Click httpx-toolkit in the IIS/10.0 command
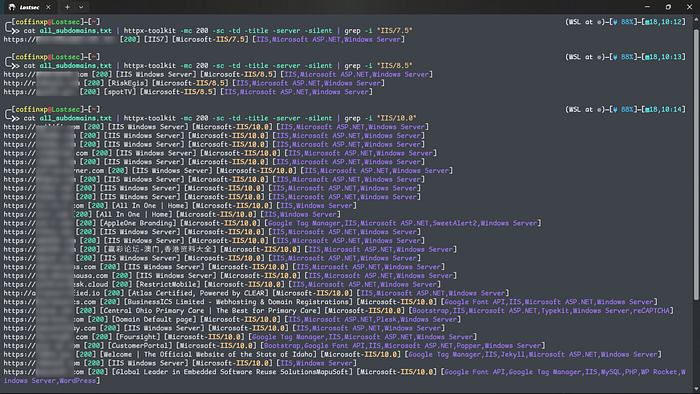The height and width of the screenshot is (394, 700). coord(150,118)
